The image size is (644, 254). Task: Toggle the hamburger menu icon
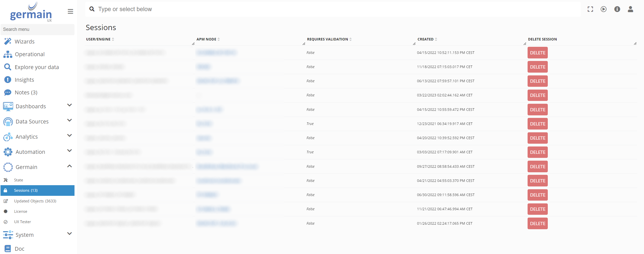70,11
